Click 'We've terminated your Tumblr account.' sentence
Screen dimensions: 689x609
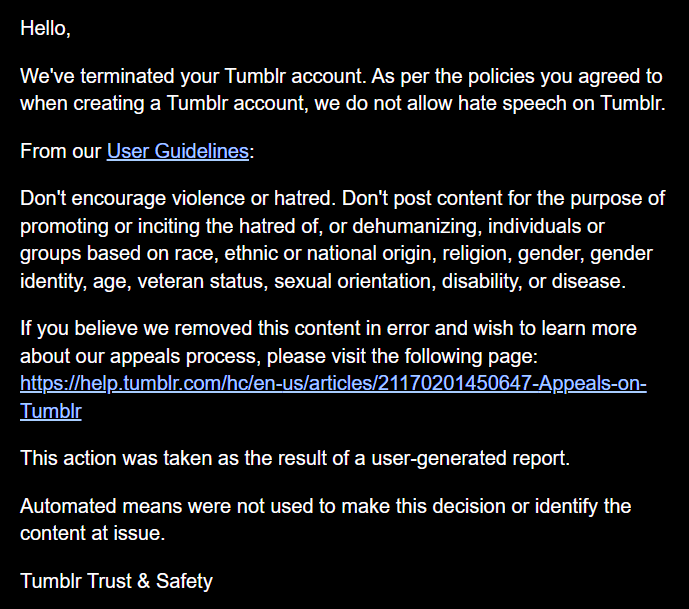click(193, 76)
